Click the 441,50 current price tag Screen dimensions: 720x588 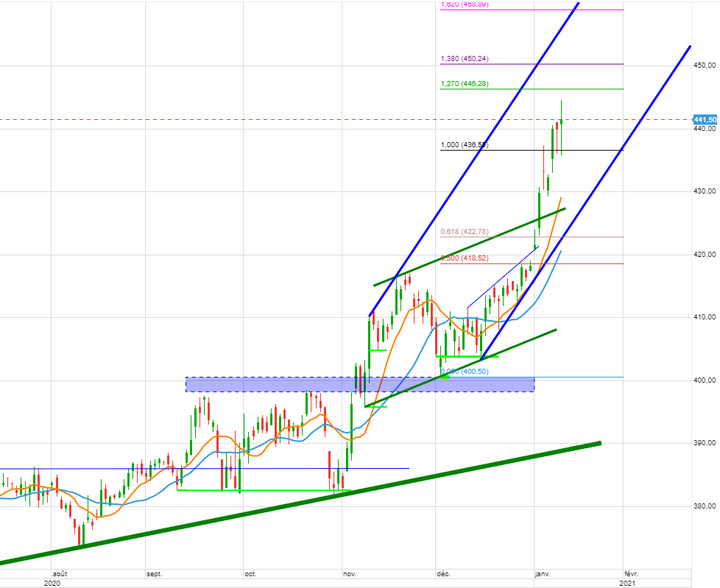click(x=705, y=119)
